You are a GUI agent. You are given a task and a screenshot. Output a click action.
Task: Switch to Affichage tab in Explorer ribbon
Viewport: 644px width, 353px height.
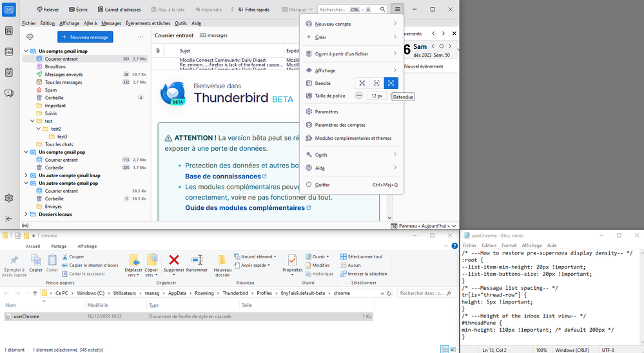[x=87, y=246]
